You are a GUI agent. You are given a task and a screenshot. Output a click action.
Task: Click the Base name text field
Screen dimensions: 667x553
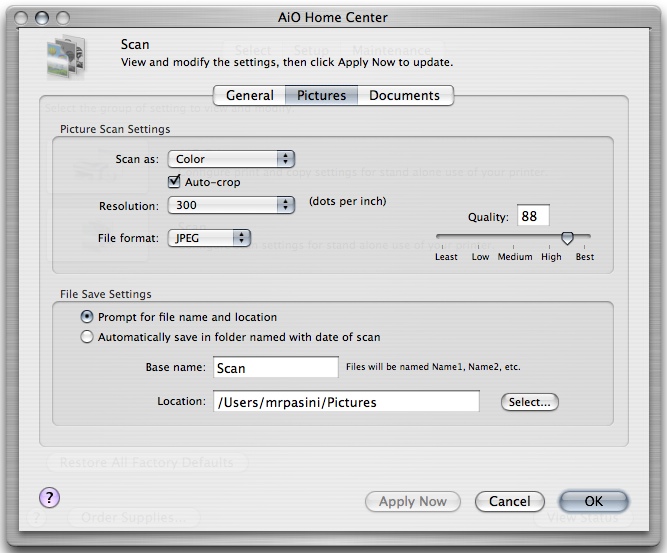[276, 368]
